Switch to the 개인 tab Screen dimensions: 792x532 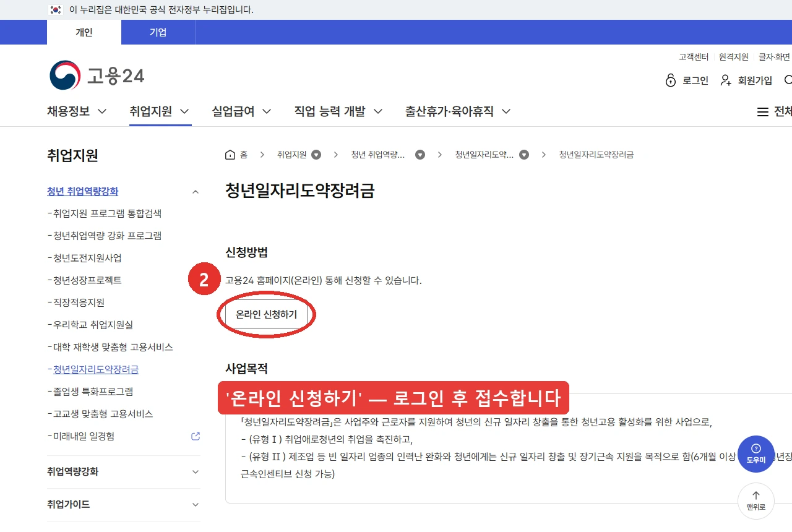click(84, 32)
